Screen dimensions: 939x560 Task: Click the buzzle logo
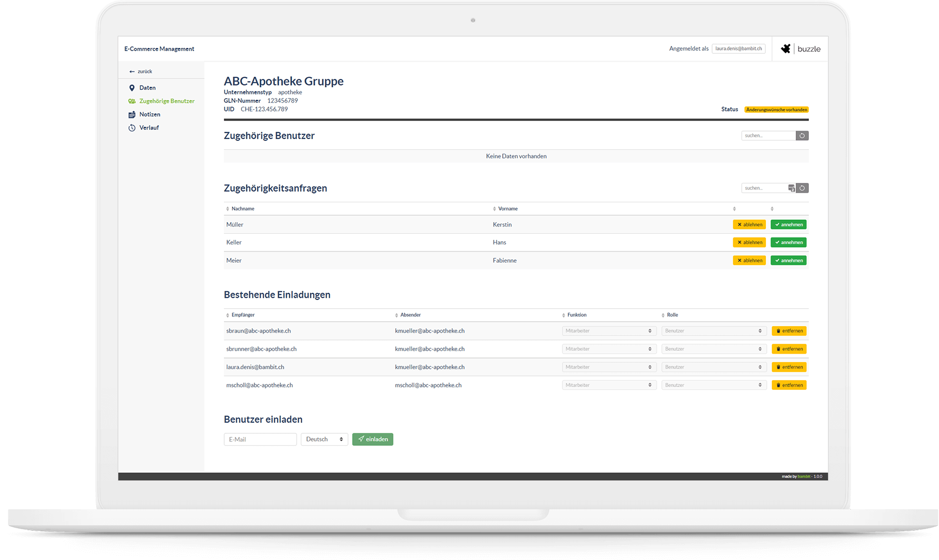(x=801, y=48)
